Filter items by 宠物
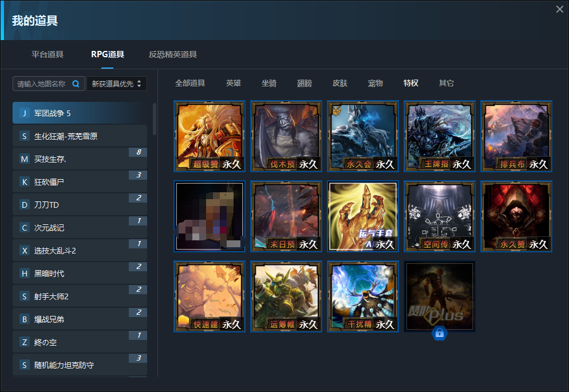This screenshot has width=569, height=392. click(x=375, y=83)
